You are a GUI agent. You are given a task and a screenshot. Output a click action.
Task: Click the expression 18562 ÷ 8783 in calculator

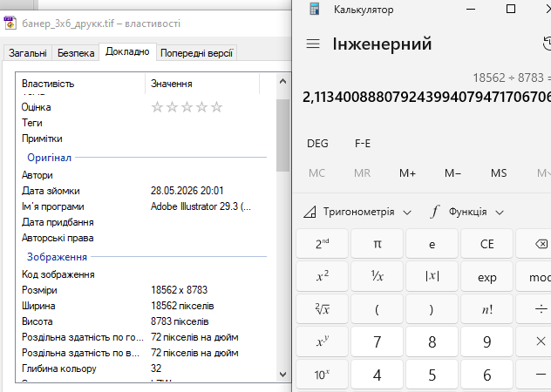coord(511,78)
